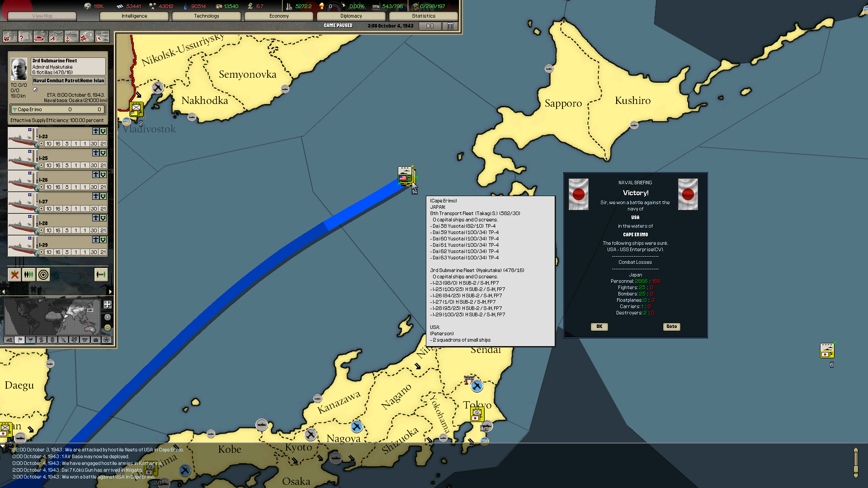Open the game menu list button
This screenshot has width=868, height=488.
[x=450, y=26]
